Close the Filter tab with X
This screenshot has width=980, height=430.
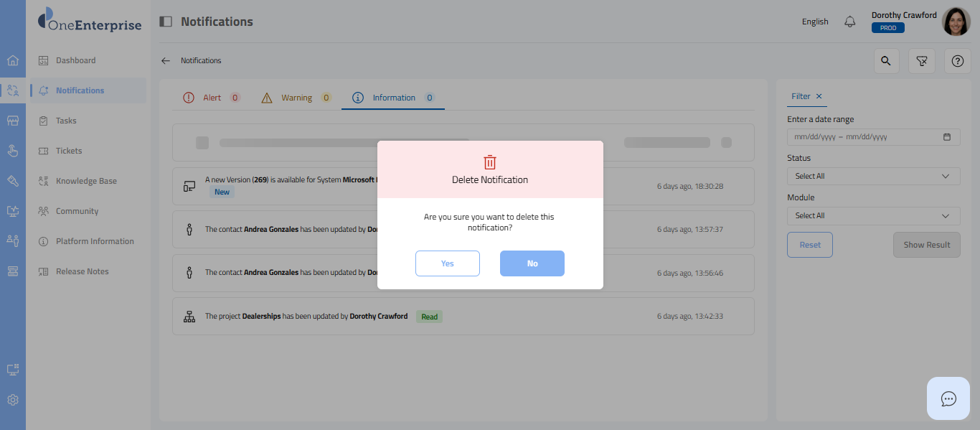[x=819, y=96]
